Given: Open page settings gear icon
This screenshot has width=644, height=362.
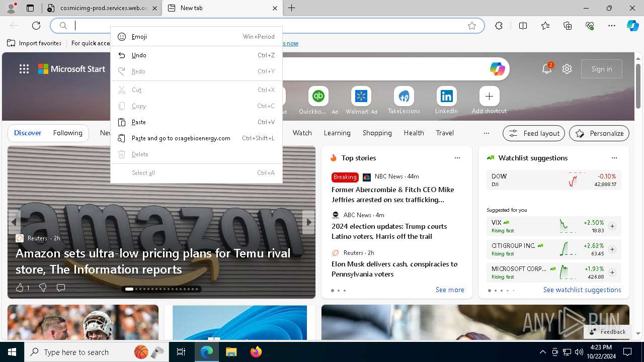Looking at the screenshot, I should (567, 69).
